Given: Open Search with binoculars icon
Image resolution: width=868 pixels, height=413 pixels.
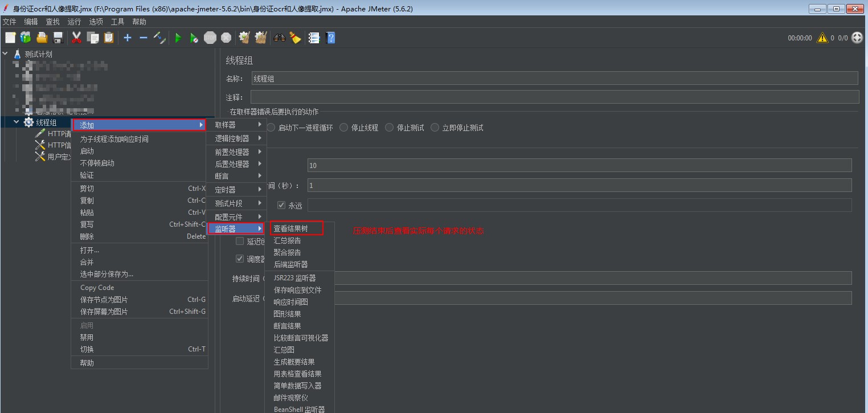Looking at the screenshot, I should click(x=279, y=38).
